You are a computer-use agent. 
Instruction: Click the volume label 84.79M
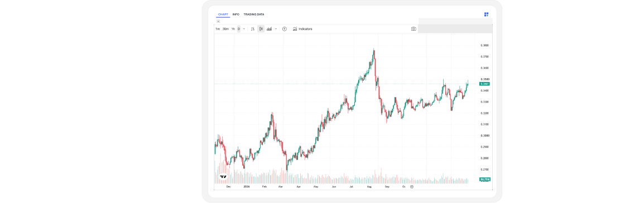[x=484, y=179]
